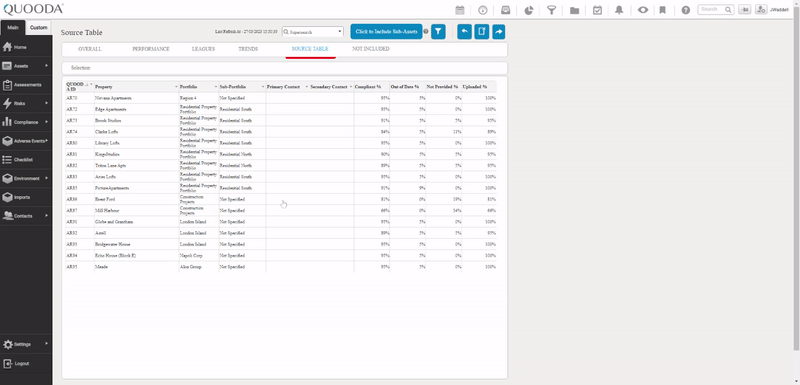Select the Mill Harbour property cell

(136, 211)
